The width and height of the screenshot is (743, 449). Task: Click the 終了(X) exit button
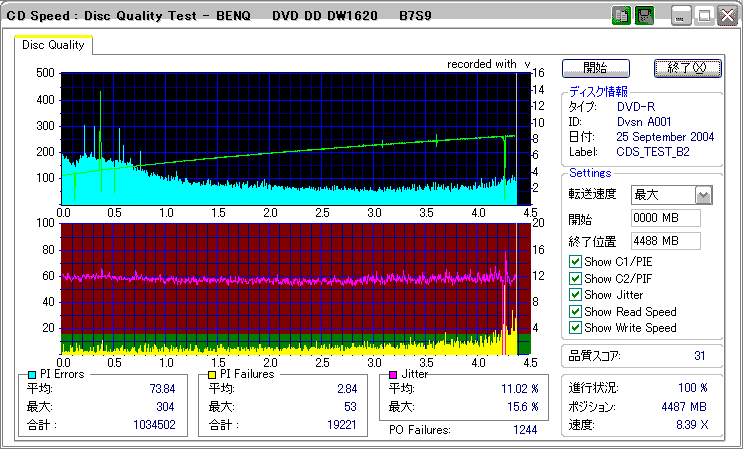click(688, 68)
